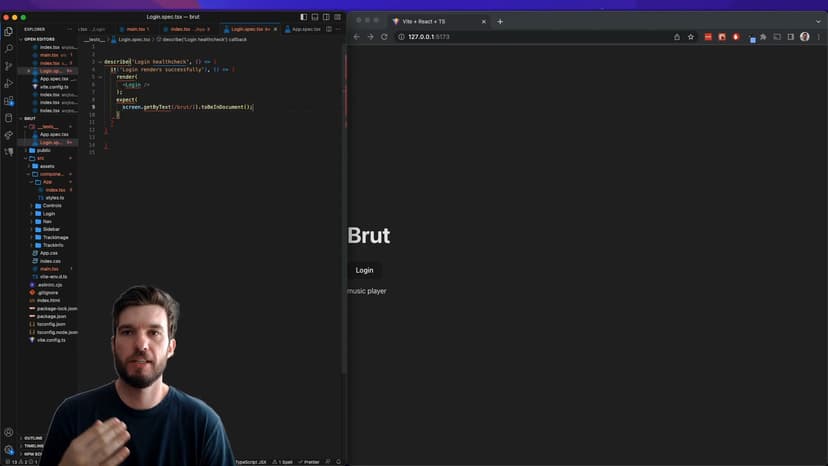The height and width of the screenshot is (466, 828).
Task: Toggle the bottom panel layout button
Action: 315,17
